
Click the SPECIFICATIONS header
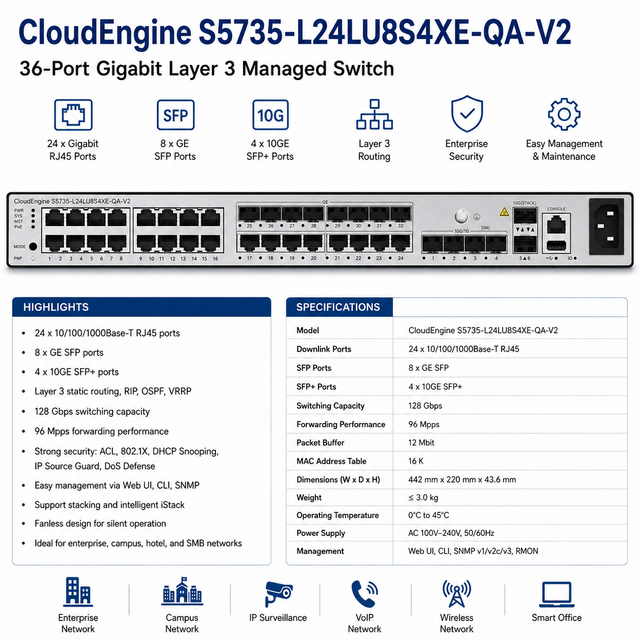[339, 307]
